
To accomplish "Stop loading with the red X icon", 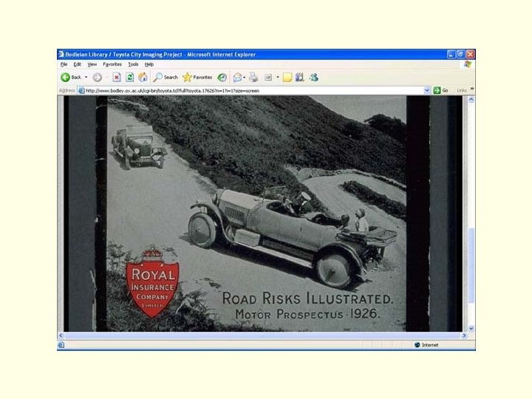I will pyautogui.click(x=117, y=78).
